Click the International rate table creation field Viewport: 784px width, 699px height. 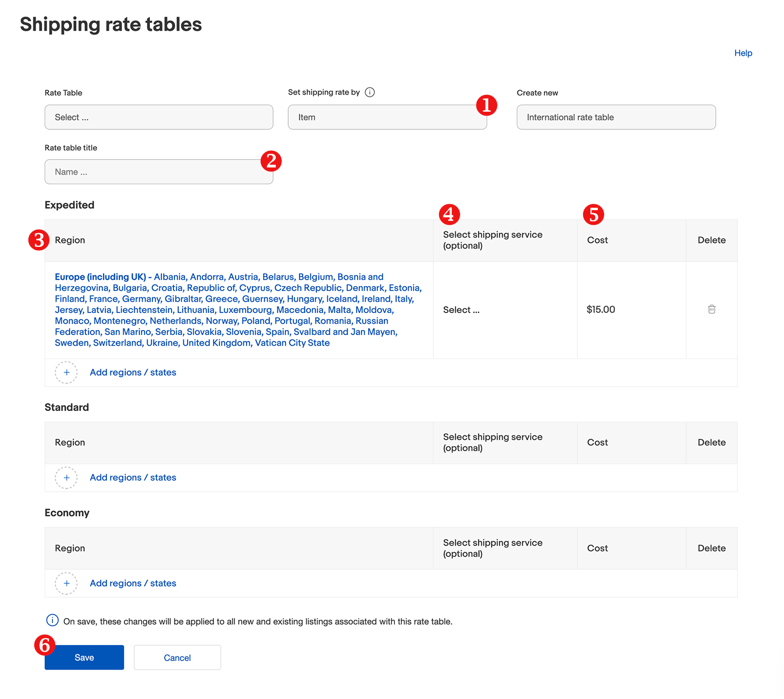pyautogui.click(x=615, y=117)
